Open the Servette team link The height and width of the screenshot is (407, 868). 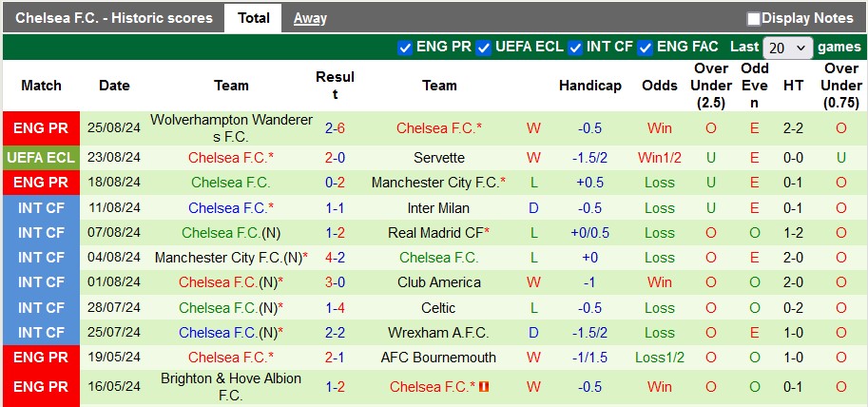coord(439,158)
